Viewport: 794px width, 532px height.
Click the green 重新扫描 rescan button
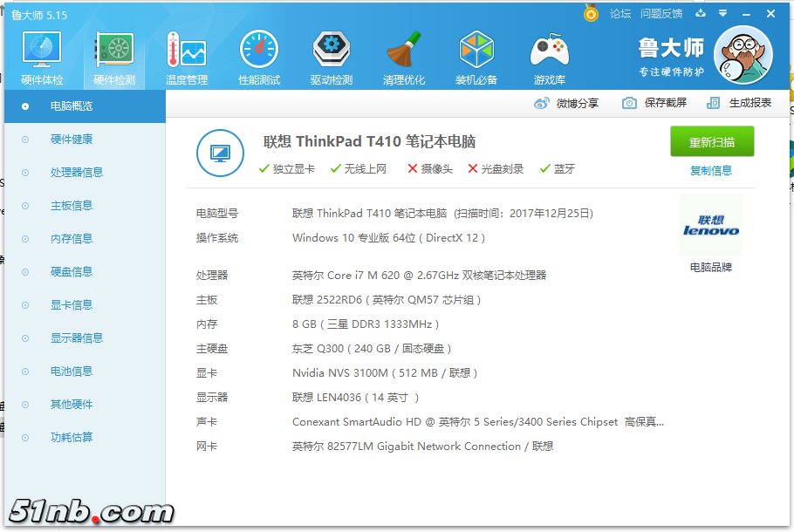pos(712,142)
